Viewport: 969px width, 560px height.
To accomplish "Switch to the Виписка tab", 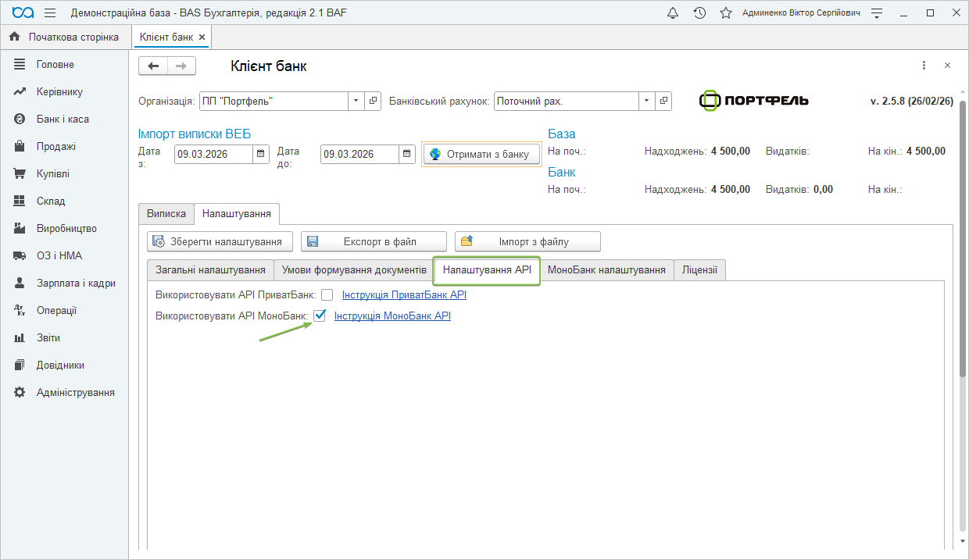I will (x=166, y=213).
